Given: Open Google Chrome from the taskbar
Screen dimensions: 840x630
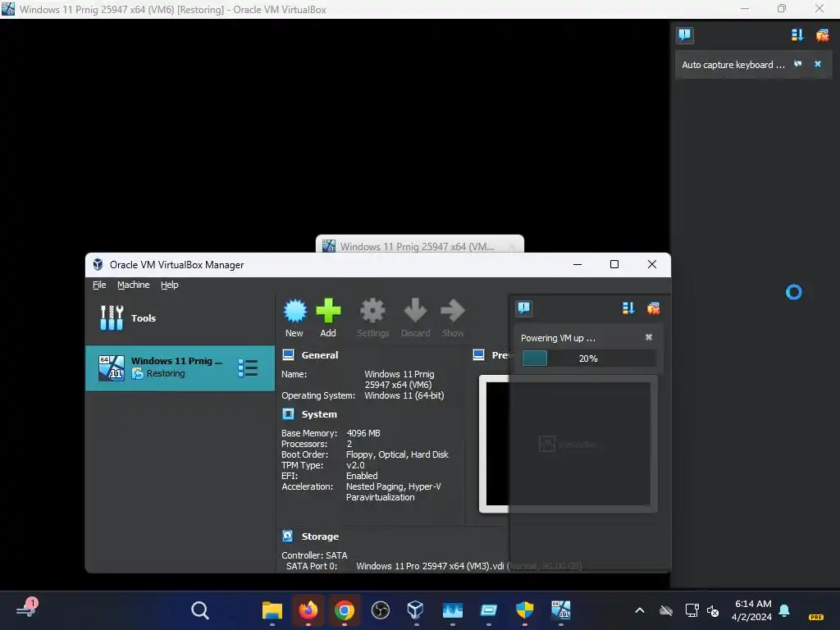Looking at the screenshot, I should click(x=345, y=610).
